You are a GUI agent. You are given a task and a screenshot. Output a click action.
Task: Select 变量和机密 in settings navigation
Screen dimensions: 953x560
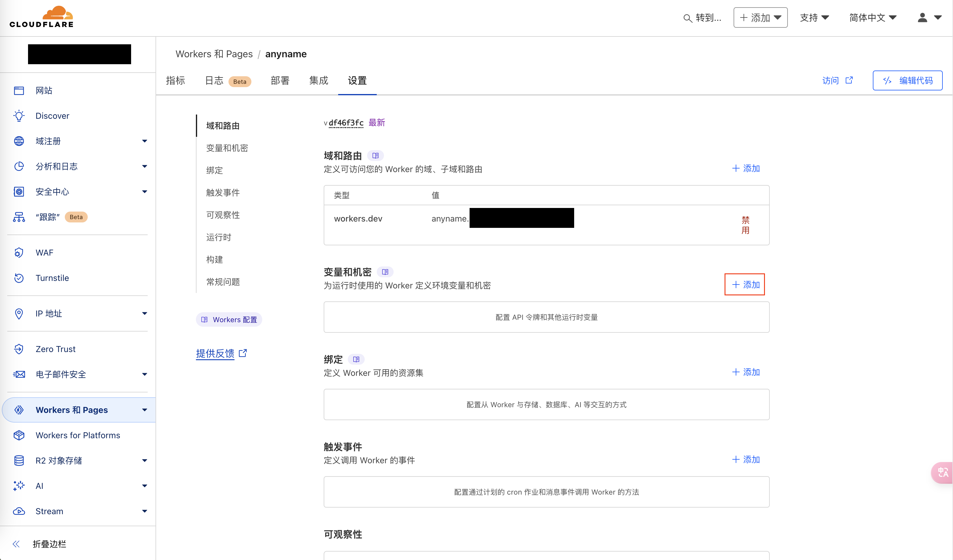point(227,148)
